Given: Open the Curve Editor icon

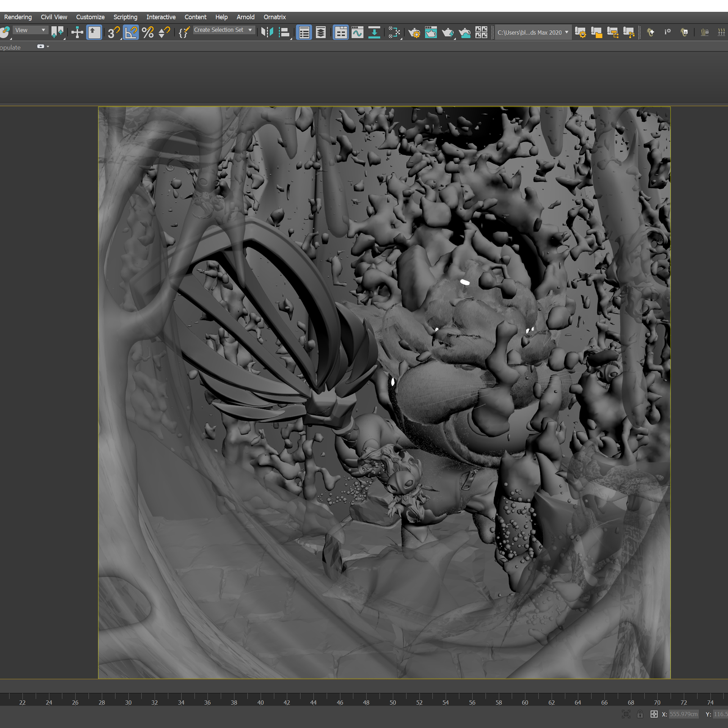Looking at the screenshot, I should click(357, 33).
